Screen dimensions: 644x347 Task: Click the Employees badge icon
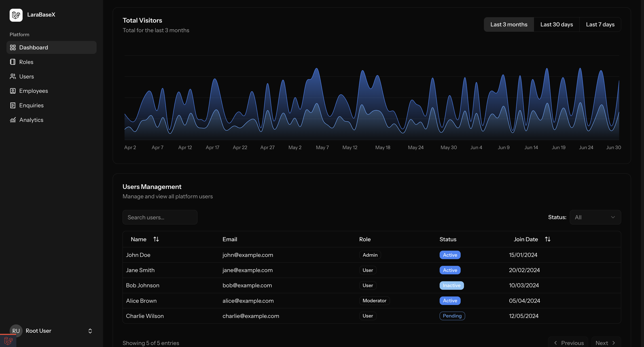13,91
